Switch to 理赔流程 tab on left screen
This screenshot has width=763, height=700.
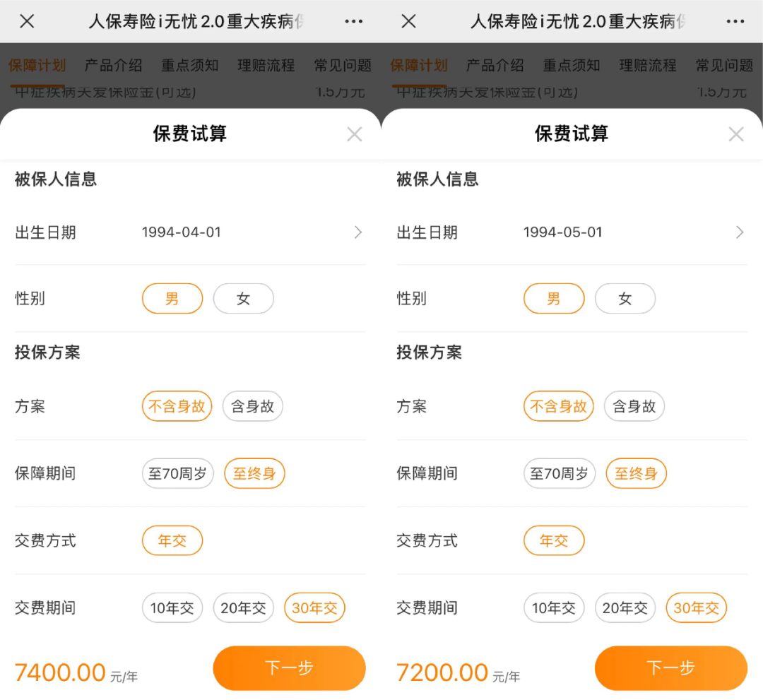click(x=266, y=65)
